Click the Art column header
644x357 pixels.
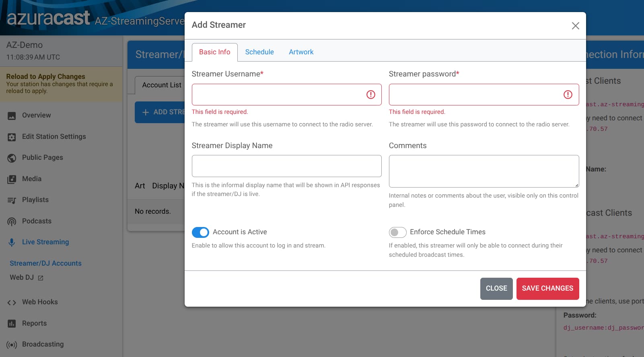pyautogui.click(x=140, y=186)
